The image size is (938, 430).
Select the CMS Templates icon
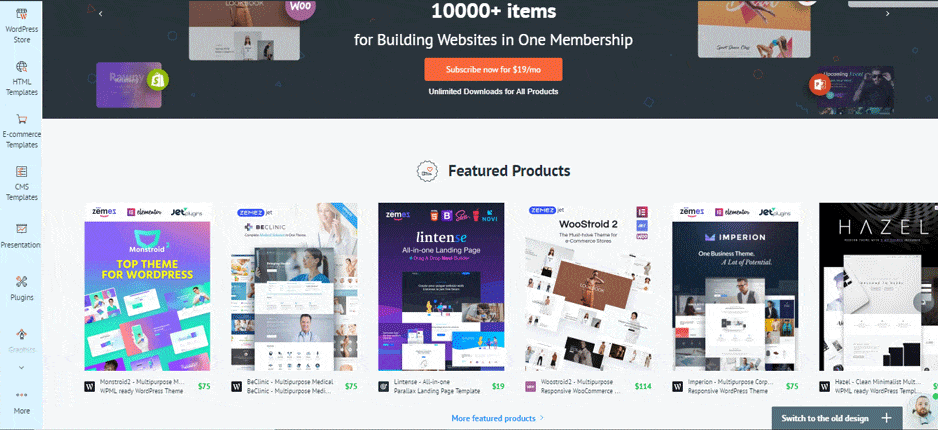[22, 172]
